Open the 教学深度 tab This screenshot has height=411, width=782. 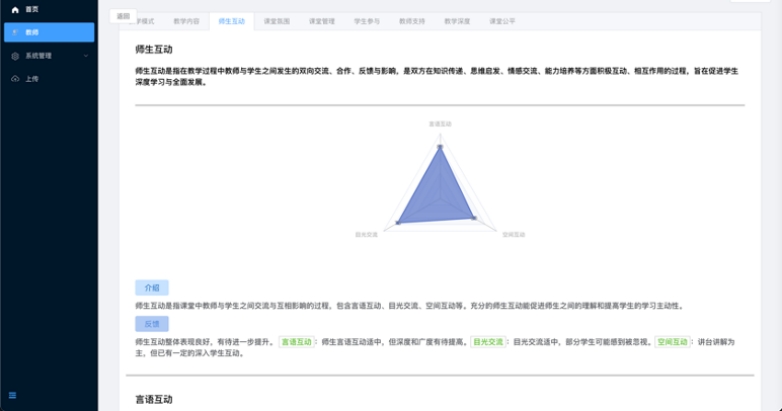pos(457,21)
